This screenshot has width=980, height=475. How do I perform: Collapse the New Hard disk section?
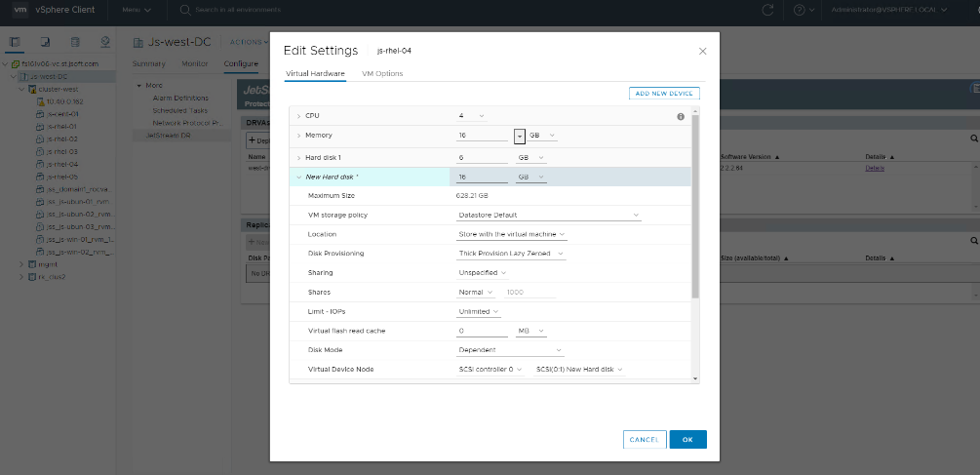click(298, 177)
